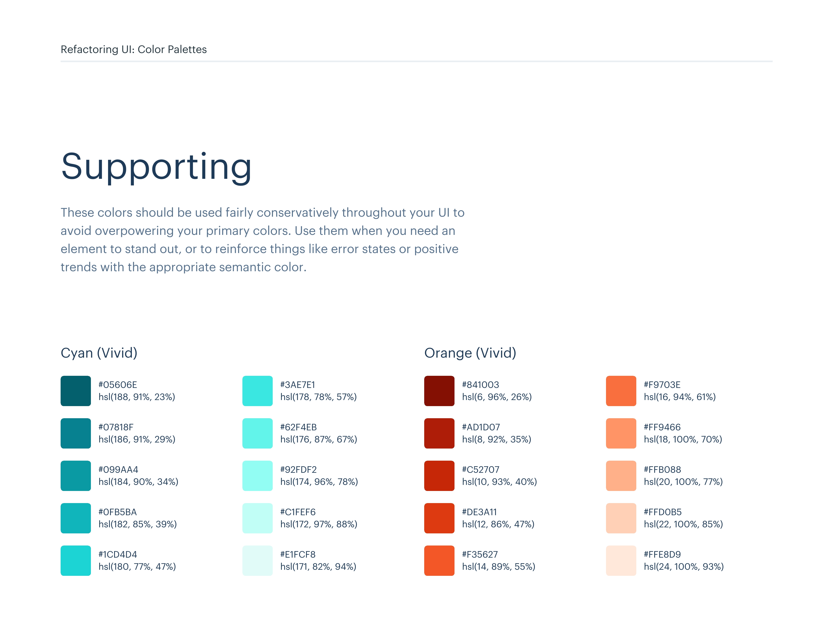Pick the orange swatch labeled #F35627

coord(439,560)
